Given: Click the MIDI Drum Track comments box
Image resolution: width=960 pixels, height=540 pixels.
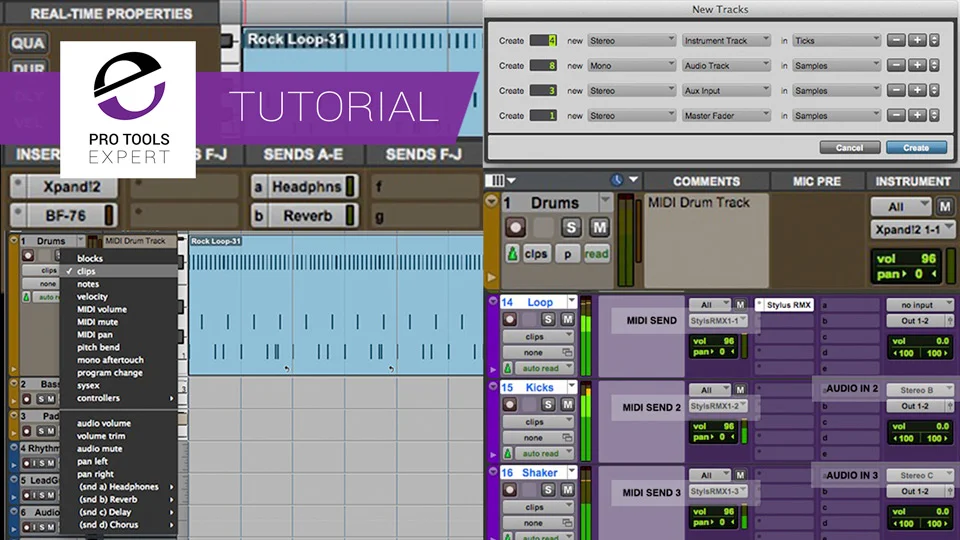Looking at the screenshot, I should 707,241.
